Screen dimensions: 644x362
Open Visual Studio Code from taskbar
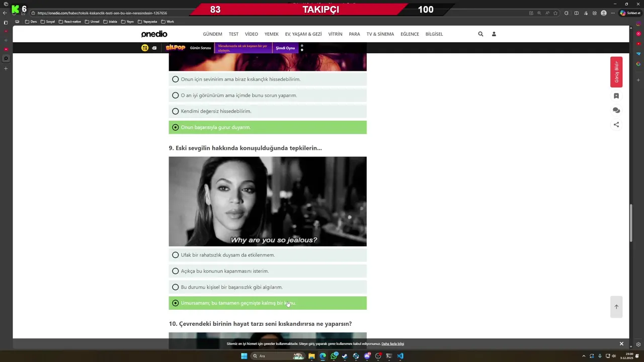400,356
